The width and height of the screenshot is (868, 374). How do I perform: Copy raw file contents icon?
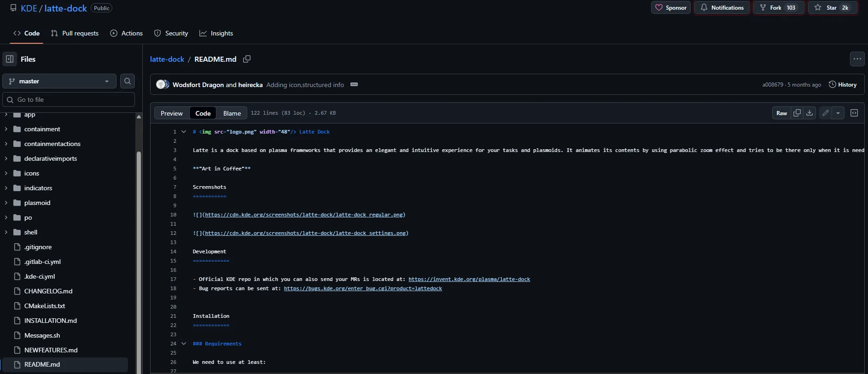(797, 113)
